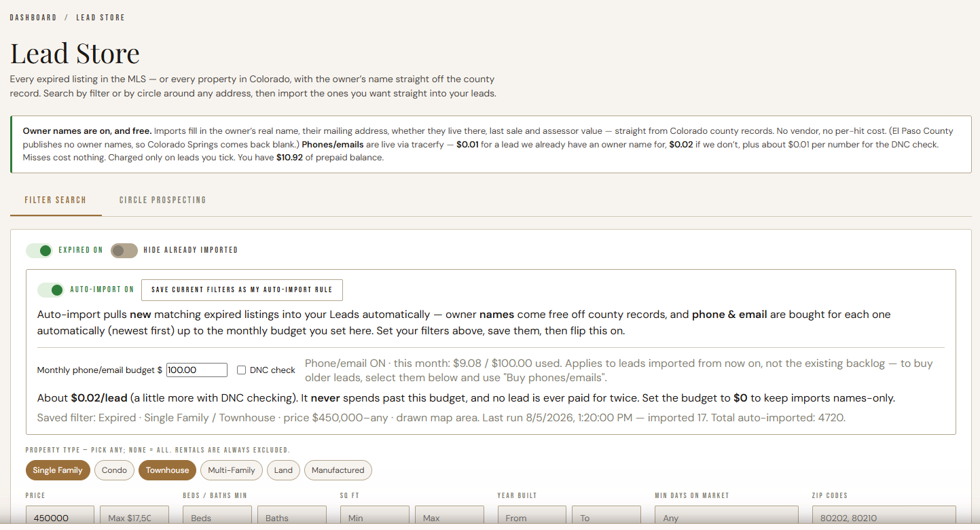Edit the monthly phone/email budget field
The image size is (980, 530).
click(x=197, y=370)
